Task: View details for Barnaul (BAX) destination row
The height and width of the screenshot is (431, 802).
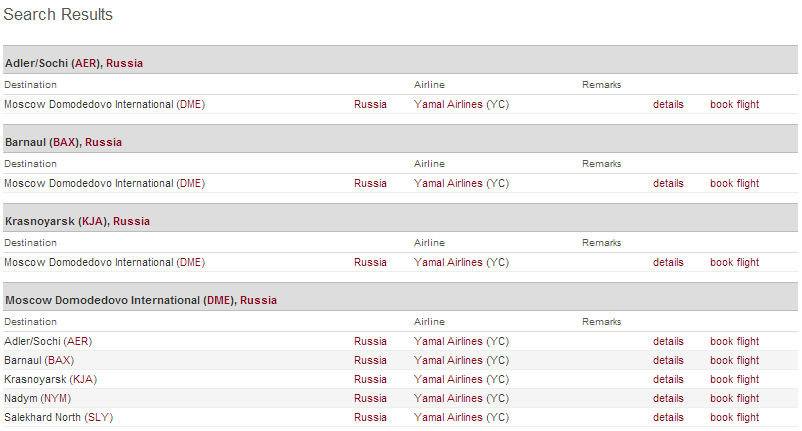Action: coord(668,360)
